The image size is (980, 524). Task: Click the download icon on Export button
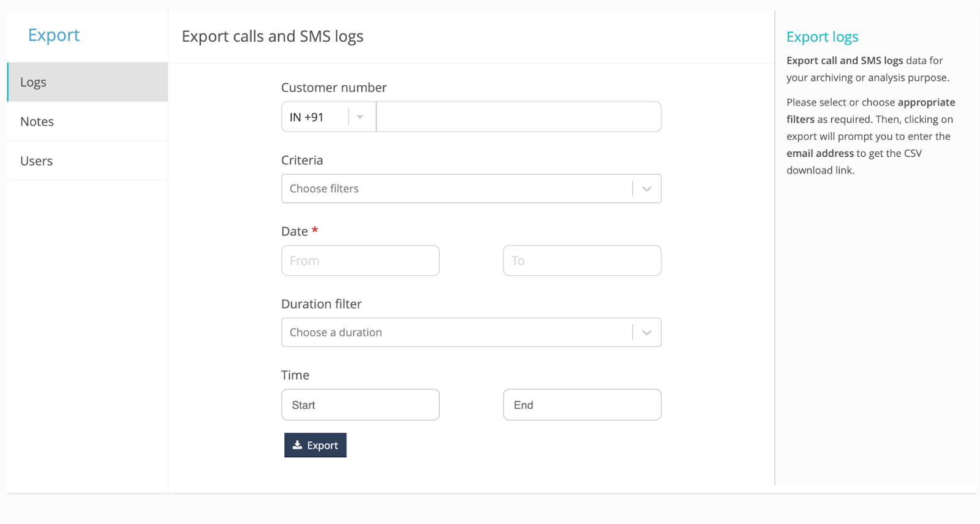tap(297, 445)
